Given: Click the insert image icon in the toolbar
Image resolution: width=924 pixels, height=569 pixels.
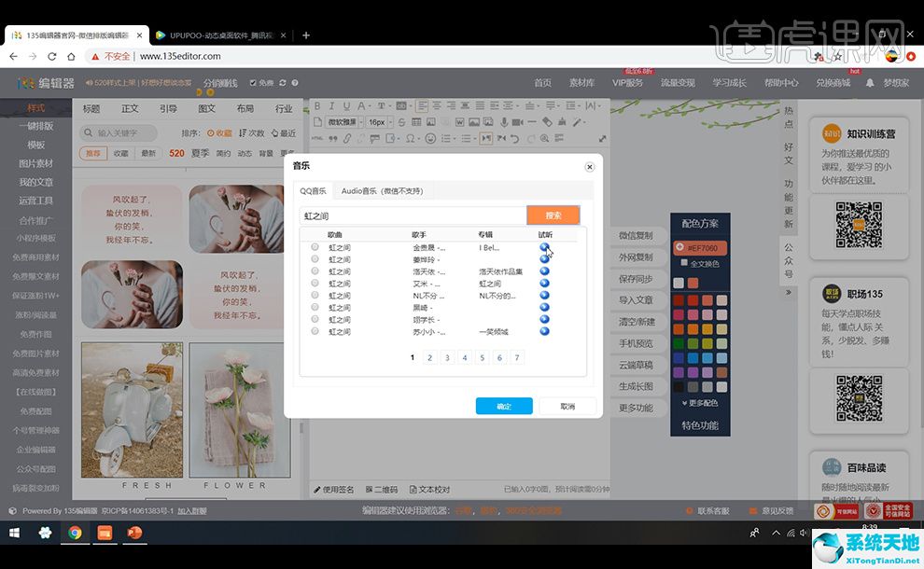Looking at the screenshot, I should (430, 121).
